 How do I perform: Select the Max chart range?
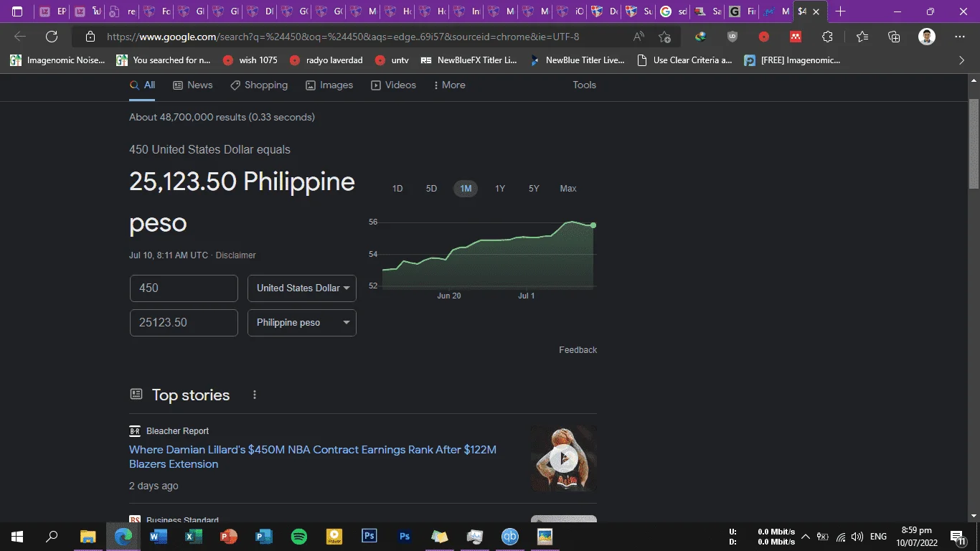568,189
